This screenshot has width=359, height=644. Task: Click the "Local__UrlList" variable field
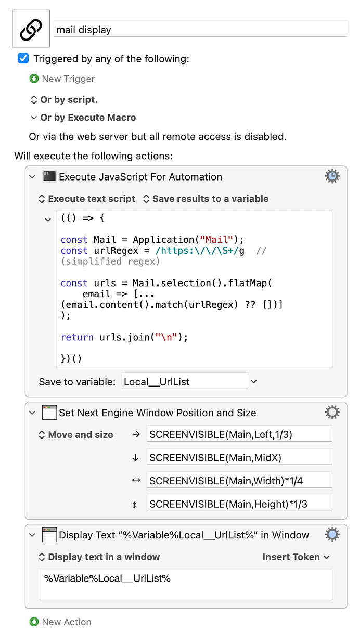click(x=184, y=381)
